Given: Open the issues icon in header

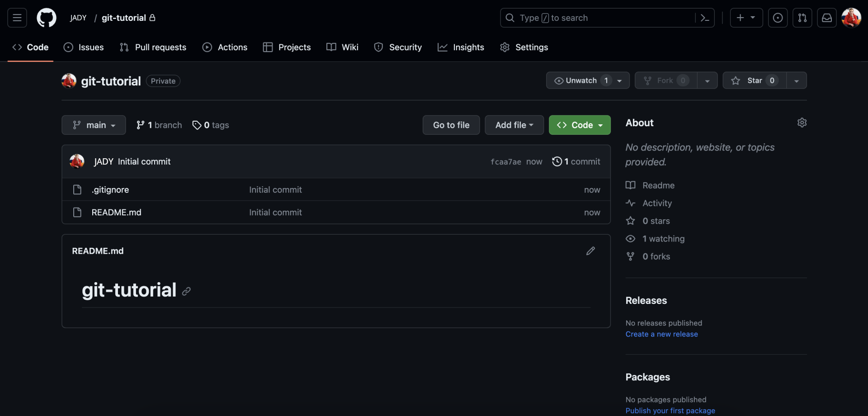Looking at the screenshot, I should tap(778, 18).
